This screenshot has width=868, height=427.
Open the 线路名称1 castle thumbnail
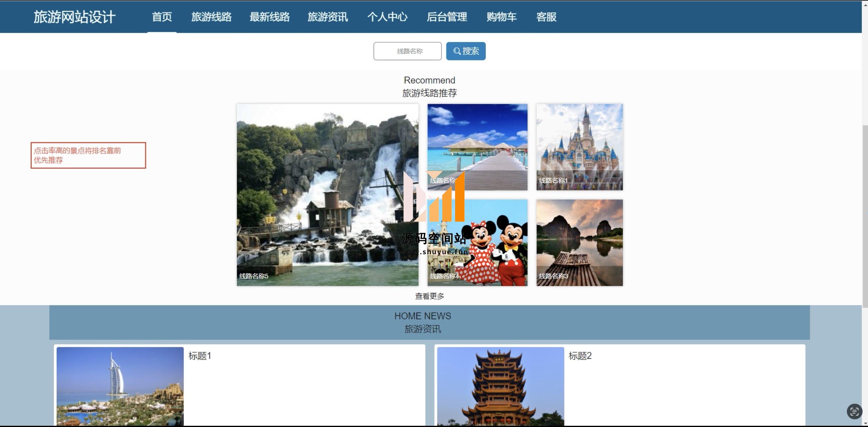(x=579, y=147)
